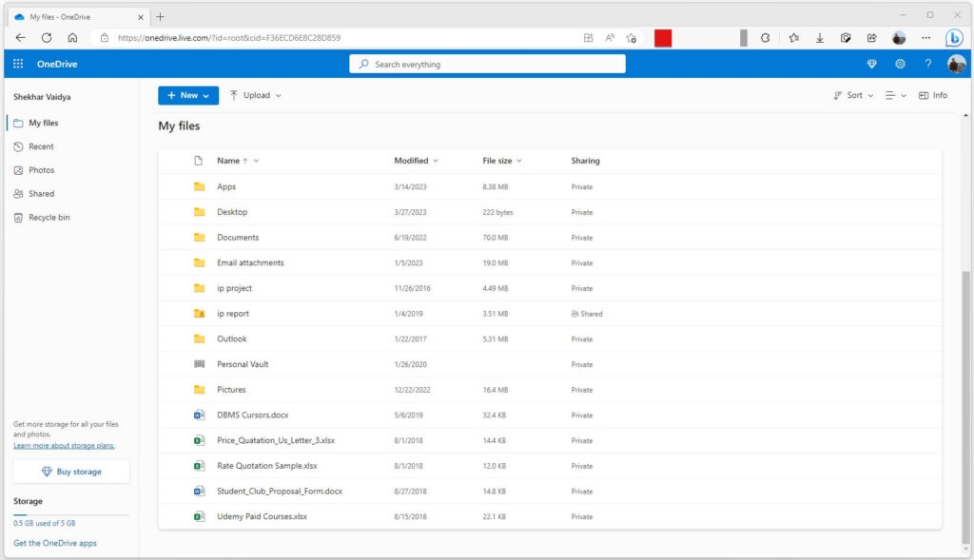
Task: Open Recent in sidebar
Action: 70,146
